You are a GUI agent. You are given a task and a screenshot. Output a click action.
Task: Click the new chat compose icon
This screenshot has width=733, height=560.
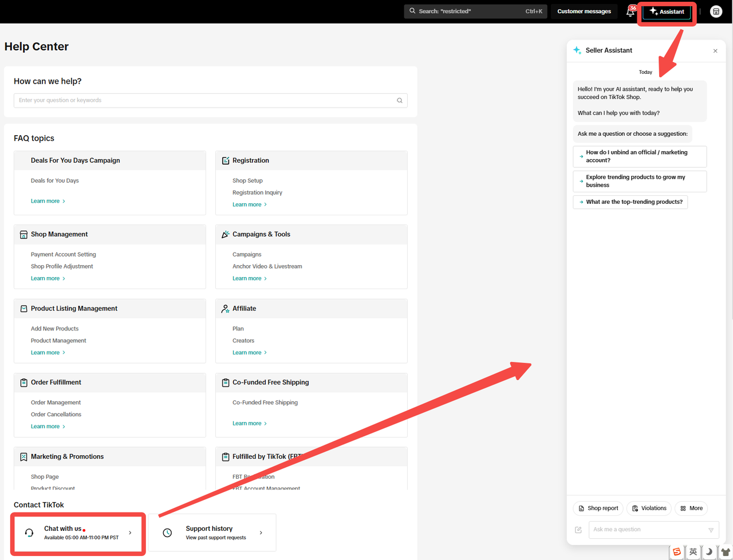[578, 530]
